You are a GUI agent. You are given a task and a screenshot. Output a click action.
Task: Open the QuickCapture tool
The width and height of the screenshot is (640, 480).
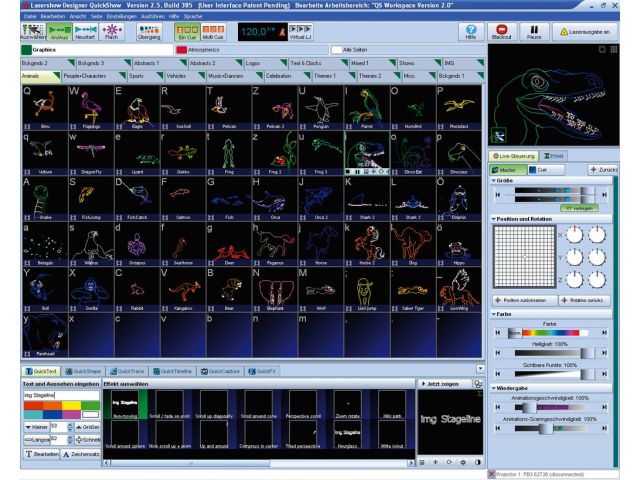pyautogui.click(x=220, y=371)
